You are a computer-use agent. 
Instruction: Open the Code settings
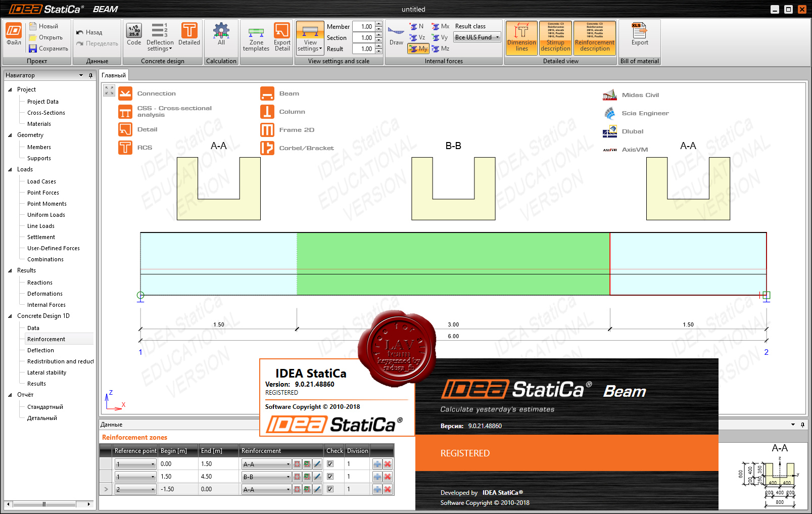coord(134,35)
